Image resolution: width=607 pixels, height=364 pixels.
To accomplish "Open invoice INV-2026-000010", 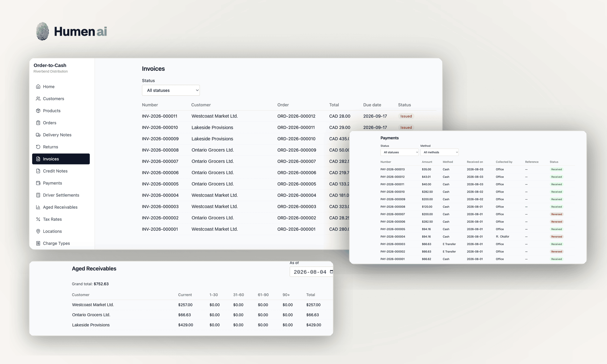I will click(x=160, y=127).
